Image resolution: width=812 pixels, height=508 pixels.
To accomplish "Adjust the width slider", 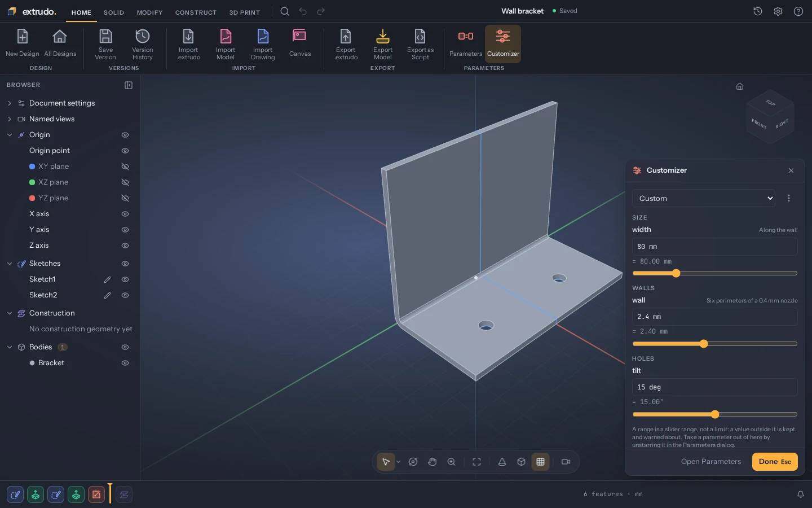I will 715,273.
